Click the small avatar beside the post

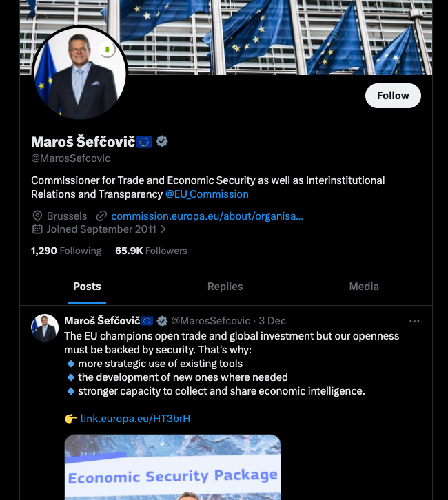[45, 328]
